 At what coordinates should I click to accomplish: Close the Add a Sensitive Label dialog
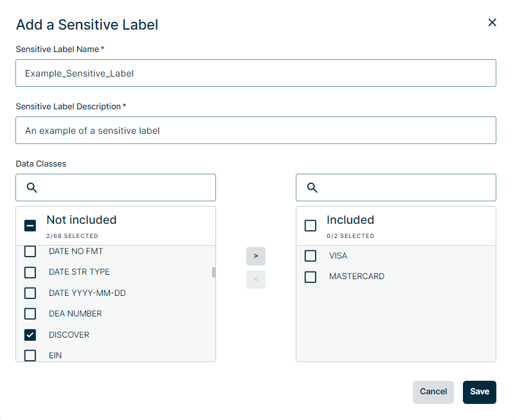click(x=492, y=22)
